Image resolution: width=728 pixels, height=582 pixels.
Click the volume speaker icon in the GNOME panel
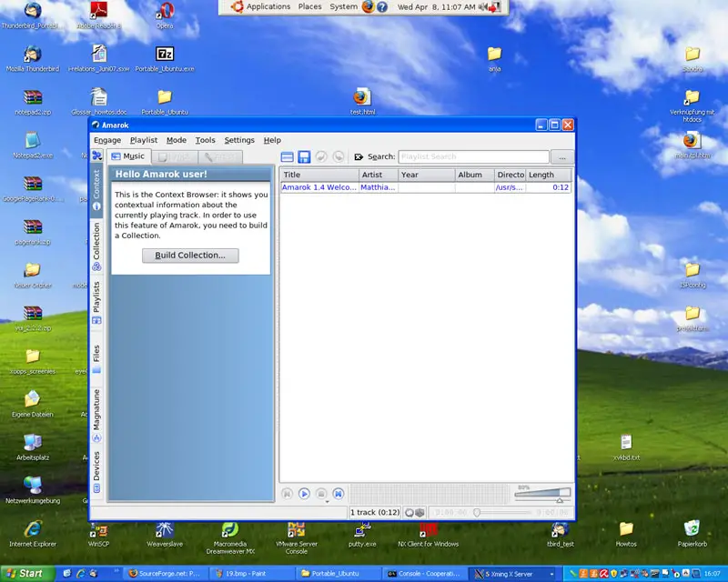click(x=483, y=6)
